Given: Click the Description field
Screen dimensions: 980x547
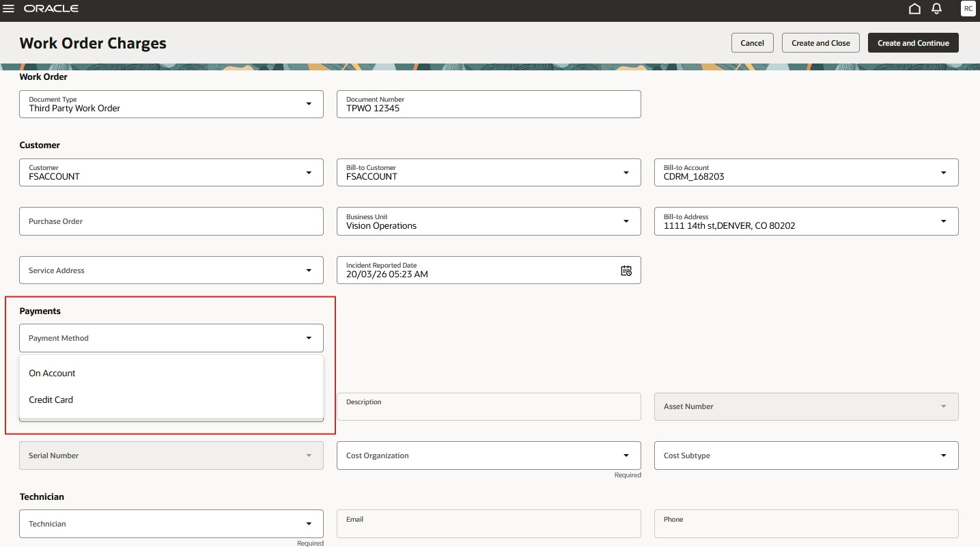Looking at the screenshot, I should pyautogui.click(x=489, y=406).
